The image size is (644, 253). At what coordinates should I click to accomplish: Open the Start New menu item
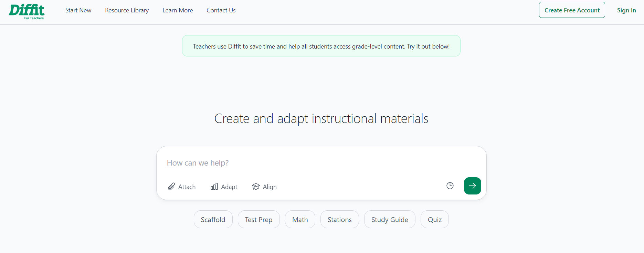pyautogui.click(x=78, y=10)
